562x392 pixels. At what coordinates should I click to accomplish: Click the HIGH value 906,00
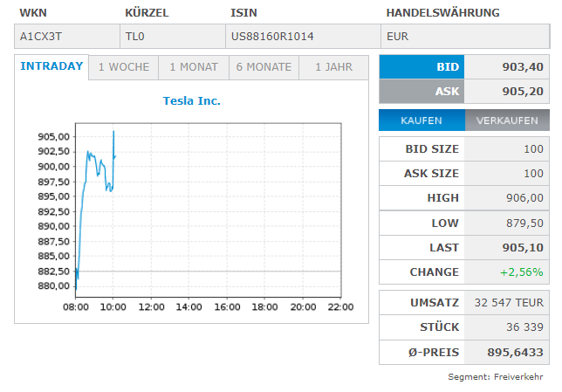click(524, 198)
